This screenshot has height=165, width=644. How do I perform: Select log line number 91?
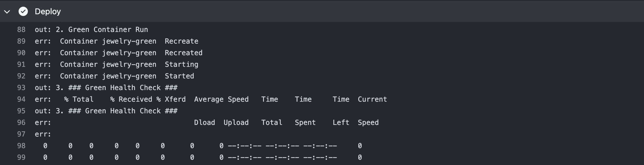(x=21, y=64)
